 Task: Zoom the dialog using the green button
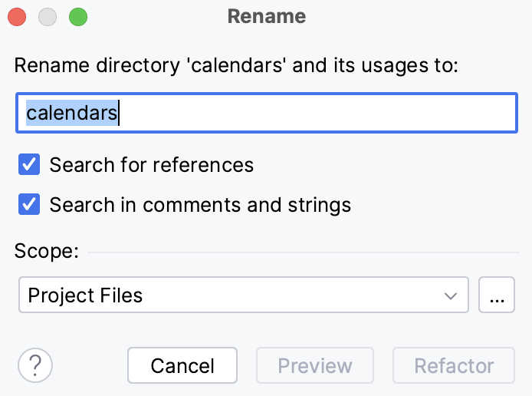[x=77, y=16]
